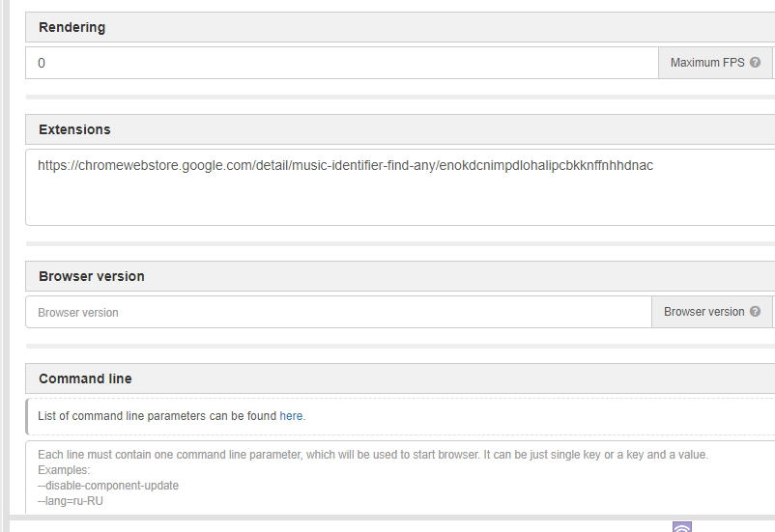Click the Maximum FPS help icon

tap(755, 62)
